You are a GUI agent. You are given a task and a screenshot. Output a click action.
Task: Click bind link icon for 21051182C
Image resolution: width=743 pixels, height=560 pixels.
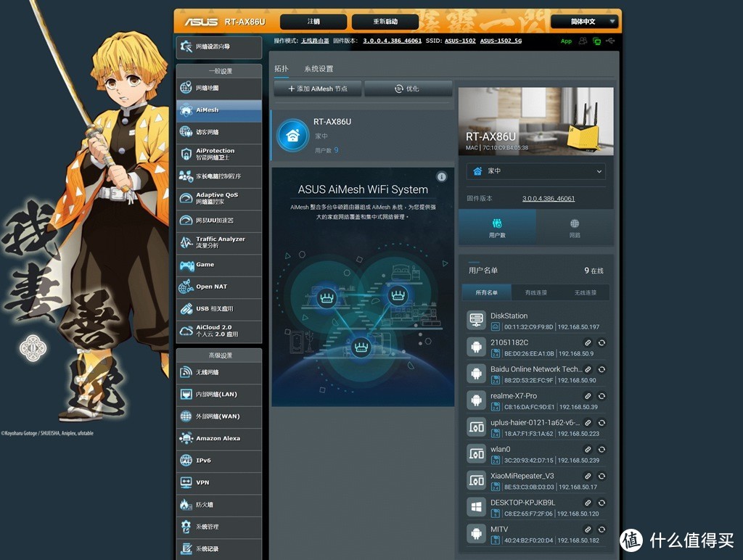(x=588, y=342)
